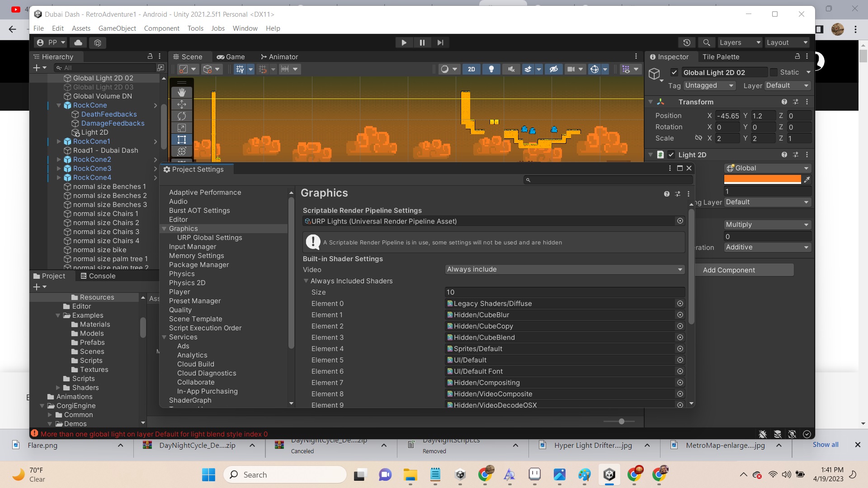Open the Layer Default dropdown in Inspector
The width and height of the screenshot is (868, 488).
(x=787, y=85)
